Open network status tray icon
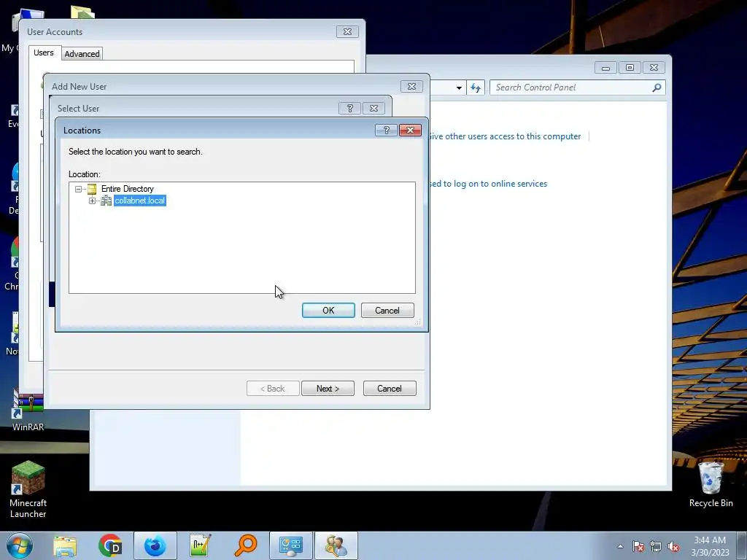 [x=656, y=546]
